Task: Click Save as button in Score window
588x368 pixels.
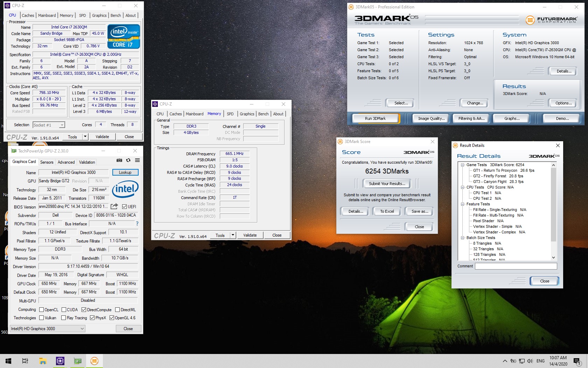Action: point(419,211)
